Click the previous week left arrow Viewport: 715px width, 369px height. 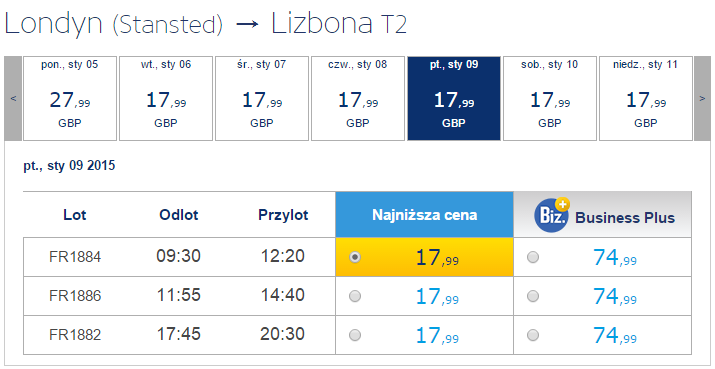[13, 99]
